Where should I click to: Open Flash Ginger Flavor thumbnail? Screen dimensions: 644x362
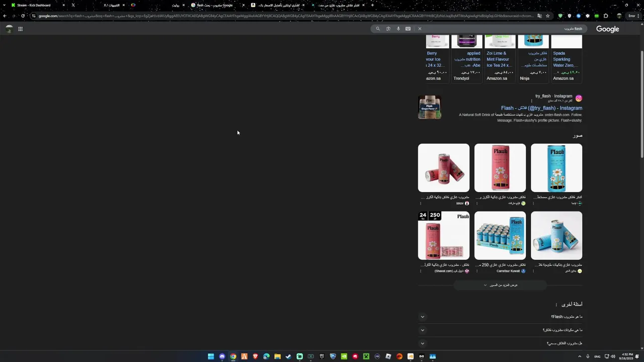click(430, 107)
